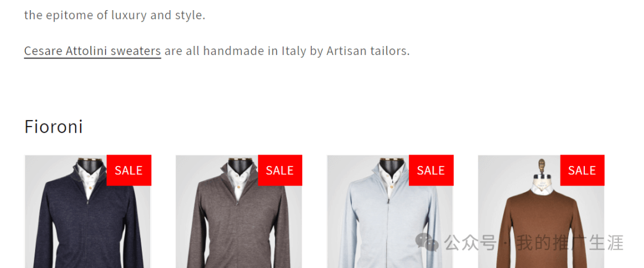The image size is (644, 268).
Task: View the light blue zip sweater product
Action: pyautogui.click(x=390, y=211)
